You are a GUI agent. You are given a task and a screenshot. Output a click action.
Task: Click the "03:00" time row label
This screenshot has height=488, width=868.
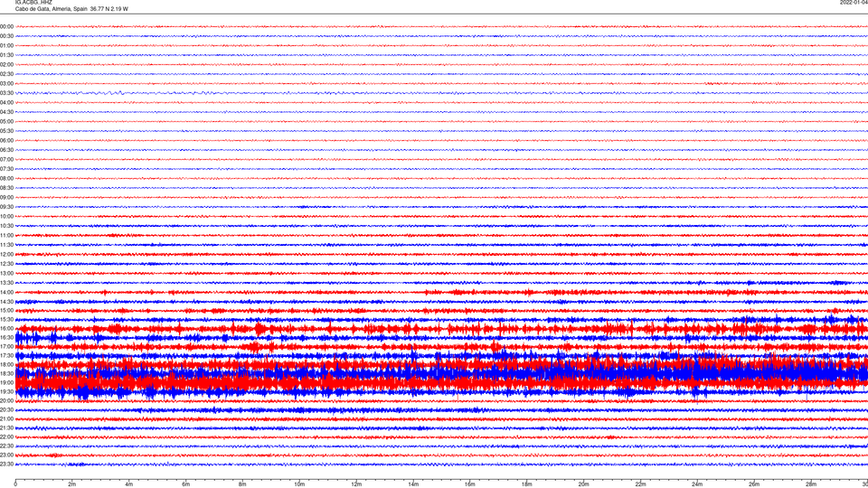6,83
